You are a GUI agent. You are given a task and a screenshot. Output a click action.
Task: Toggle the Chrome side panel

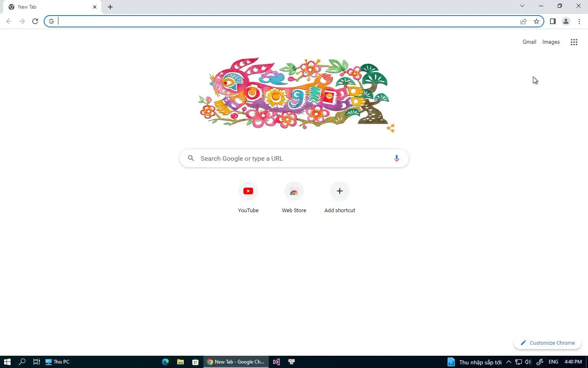coord(553,21)
